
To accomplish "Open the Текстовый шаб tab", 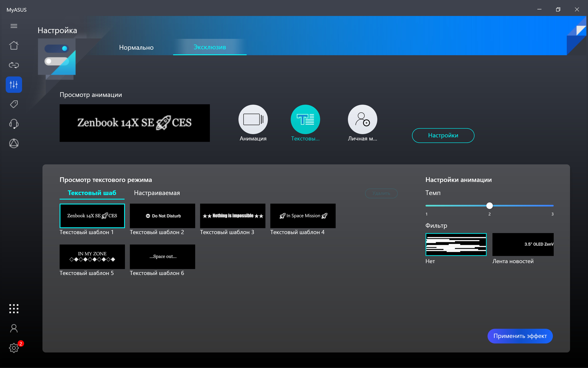I will click(92, 193).
